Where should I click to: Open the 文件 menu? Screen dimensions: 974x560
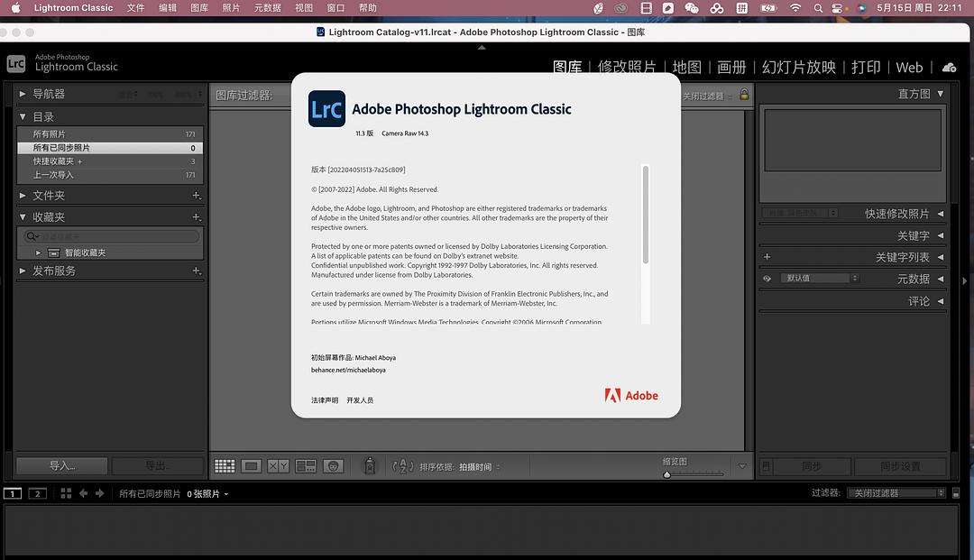tap(135, 8)
